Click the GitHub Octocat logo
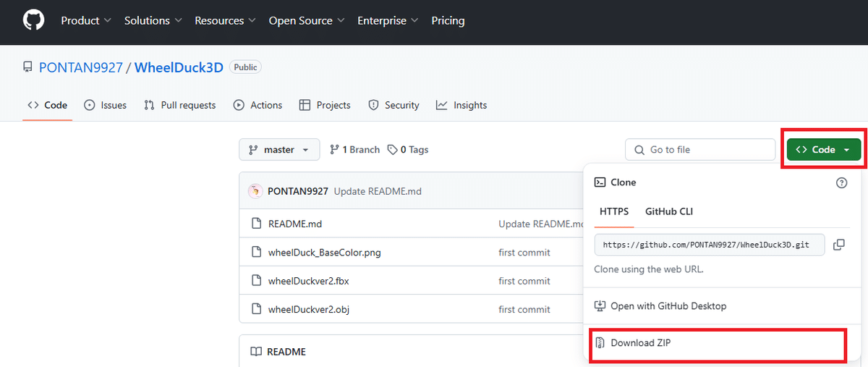 point(33,20)
